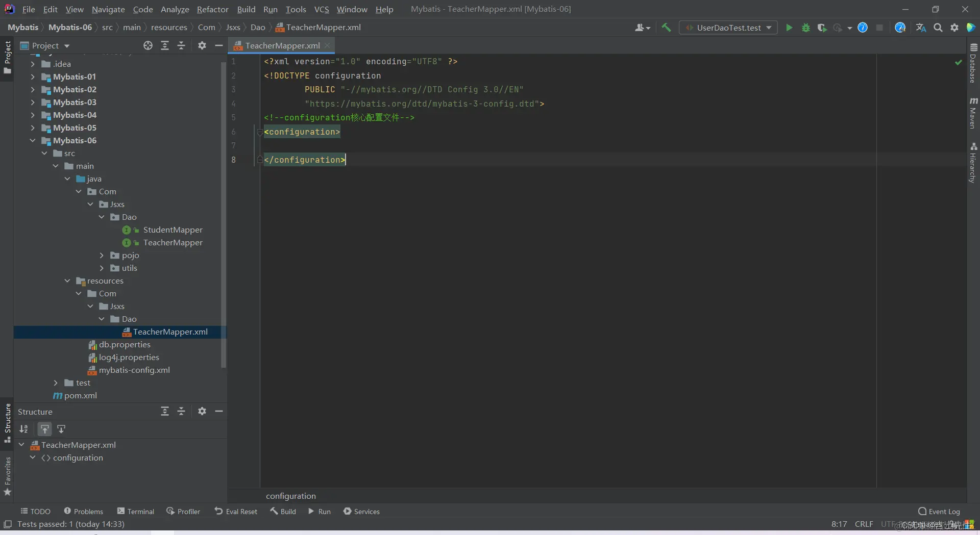Run with Coverage shield icon

pyautogui.click(x=822, y=28)
